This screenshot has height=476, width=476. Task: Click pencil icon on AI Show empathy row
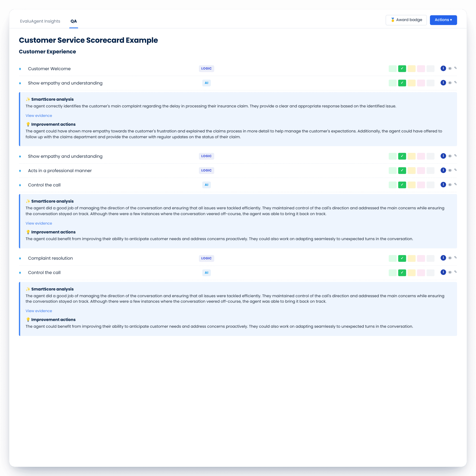455,82
